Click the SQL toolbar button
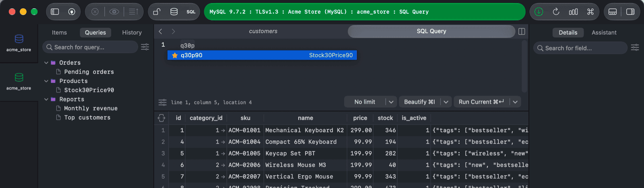The image size is (644, 188). coord(191,12)
